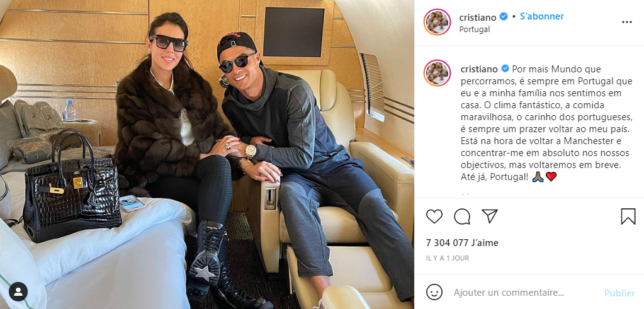Image resolution: width=644 pixels, height=309 pixels.
Task: Submit comment with Publier button
Action: (x=619, y=293)
